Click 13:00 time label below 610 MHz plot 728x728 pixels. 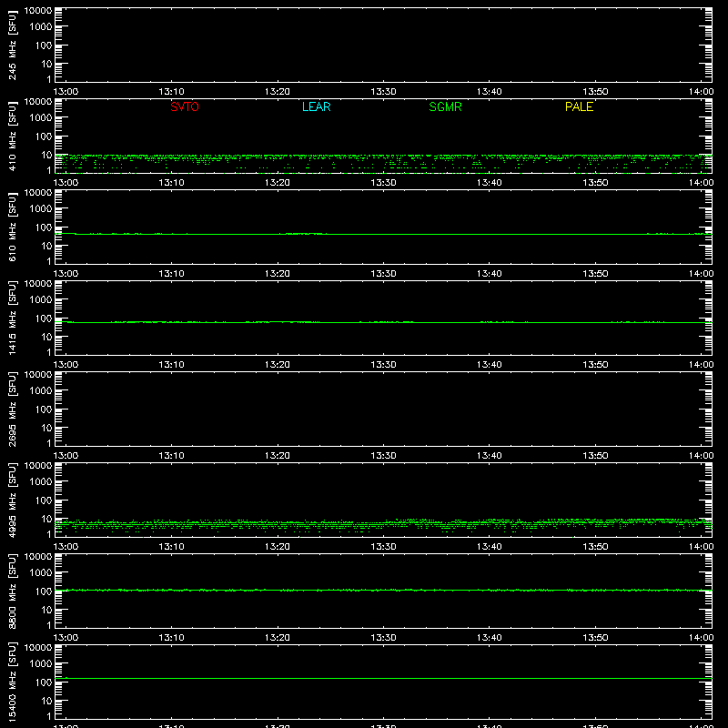coord(66,274)
